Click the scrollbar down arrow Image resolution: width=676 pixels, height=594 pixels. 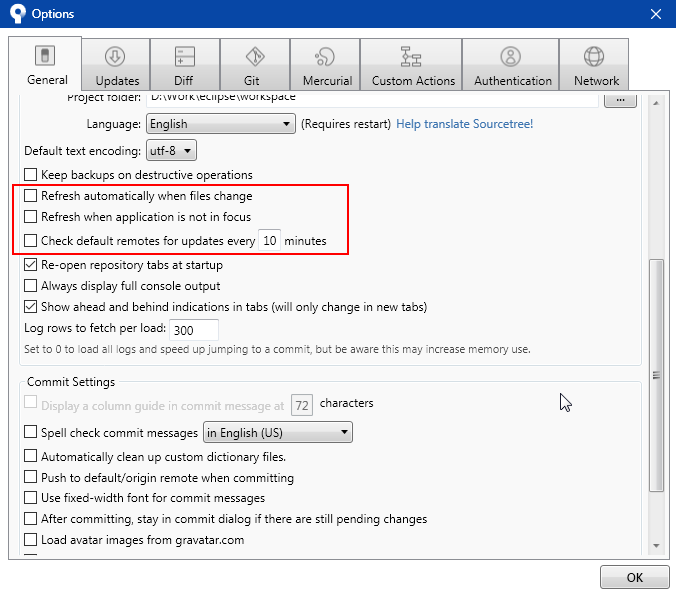656,546
